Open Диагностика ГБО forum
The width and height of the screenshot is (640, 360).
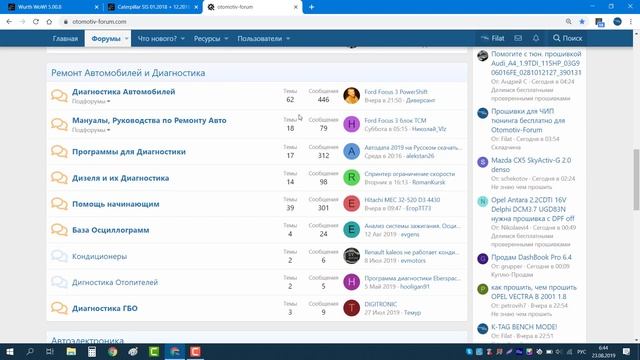pyautogui.click(x=104, y=308)
